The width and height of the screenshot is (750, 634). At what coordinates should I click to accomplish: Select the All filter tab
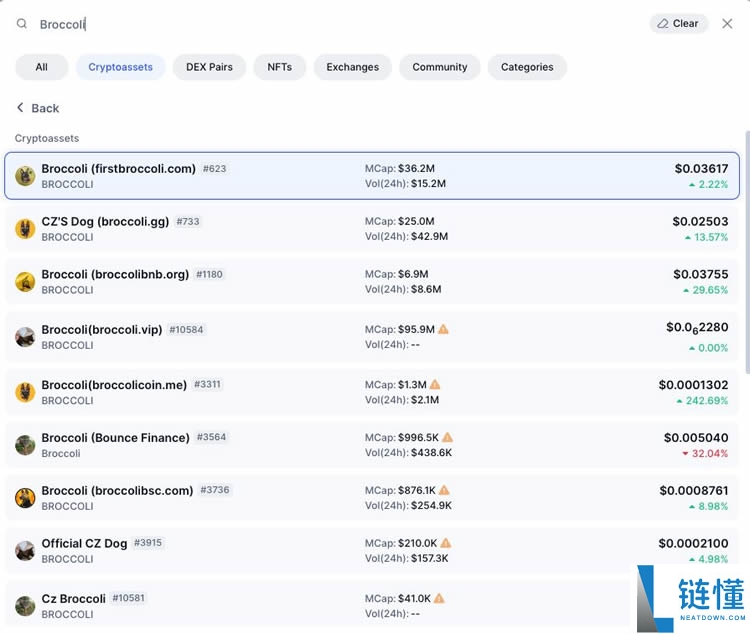[x=42, y=67]
